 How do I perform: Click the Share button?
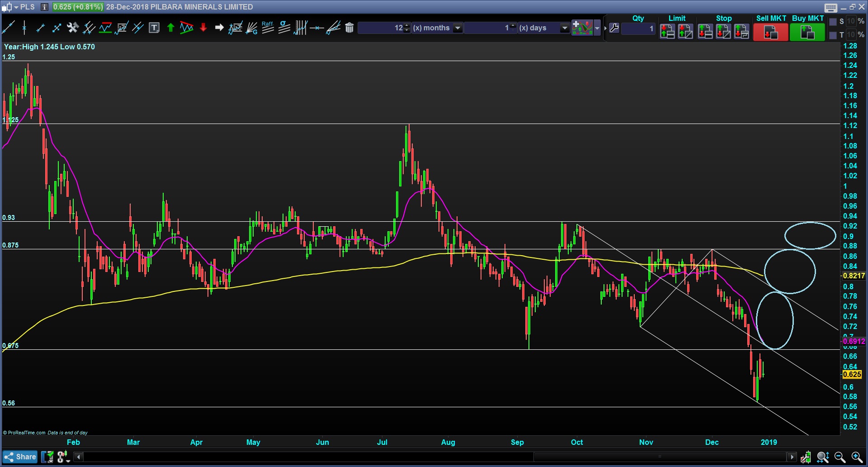pos(20,457)
